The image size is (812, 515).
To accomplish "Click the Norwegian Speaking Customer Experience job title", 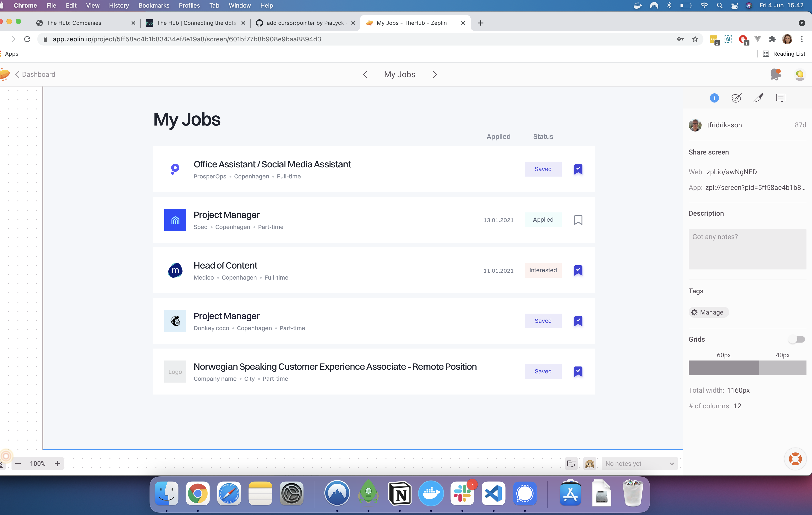I will [335, 367].
